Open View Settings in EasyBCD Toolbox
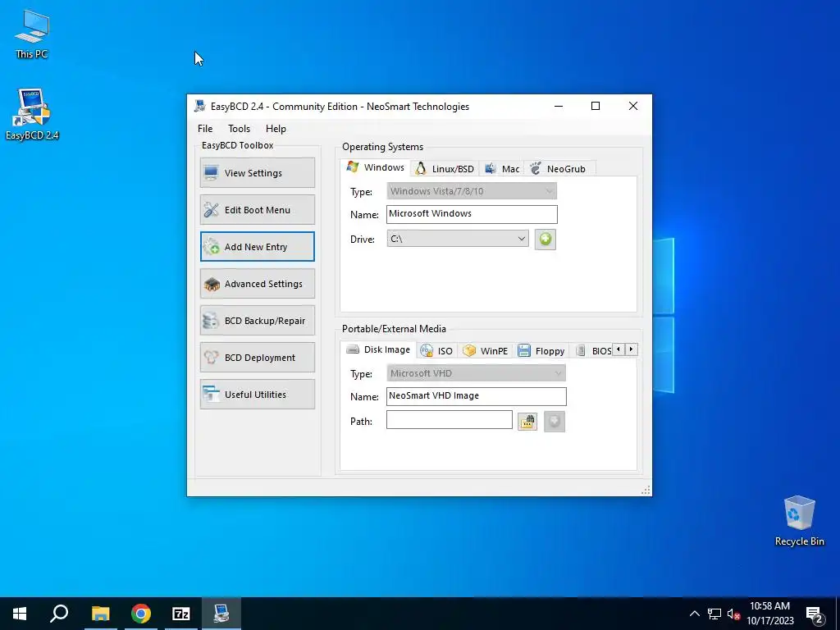The width and height of the screenshot is (840, 630). 257,172
